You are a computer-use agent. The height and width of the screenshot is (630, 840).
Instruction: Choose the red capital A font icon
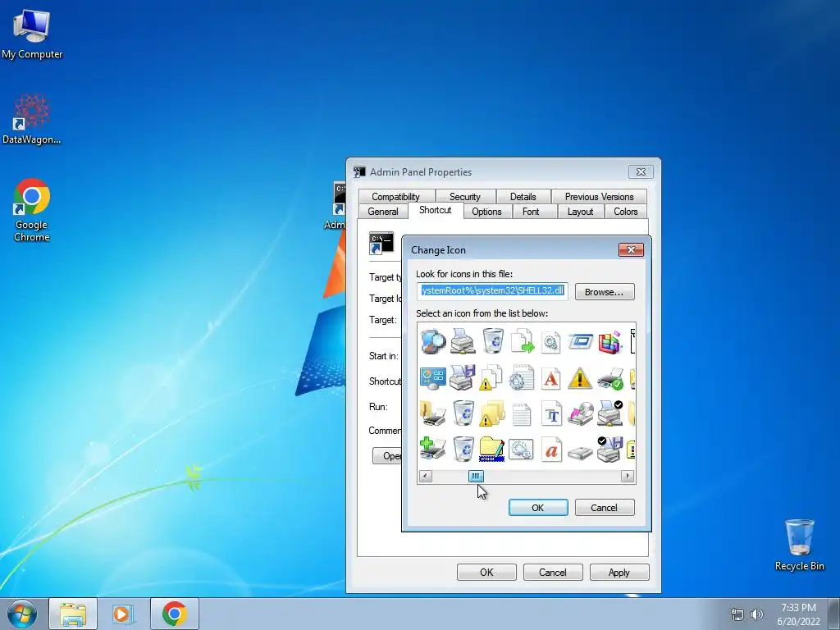[x=550, y=378]
